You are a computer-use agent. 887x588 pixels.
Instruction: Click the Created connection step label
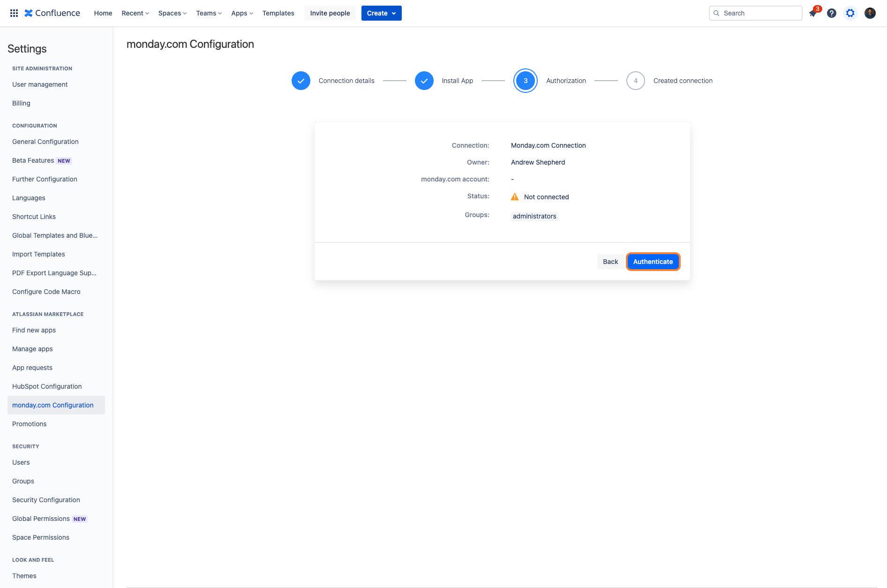(683, 81)
